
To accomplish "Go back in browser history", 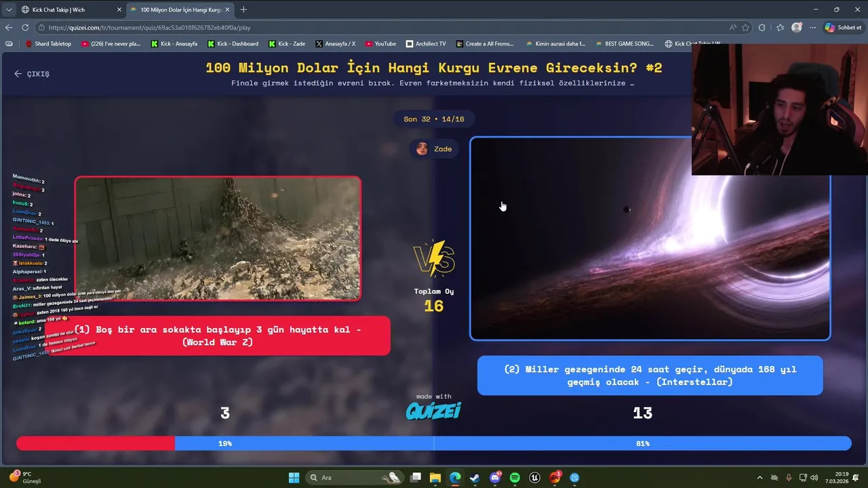I will (x=9, y=28).
